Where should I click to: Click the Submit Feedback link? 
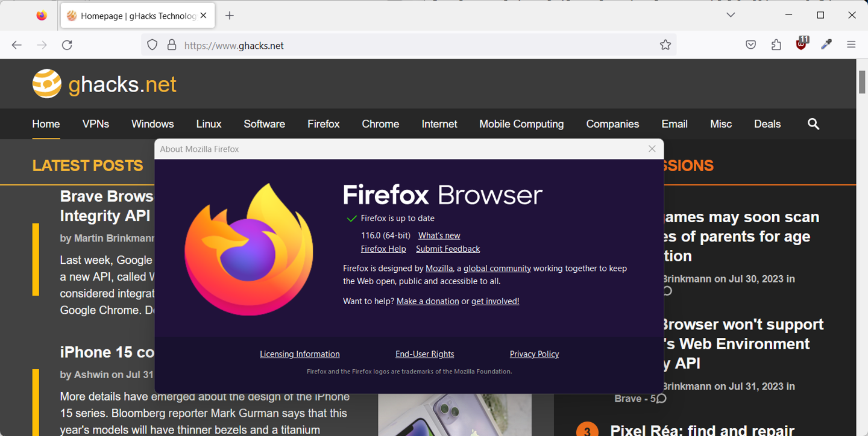(x=448, y=249)
